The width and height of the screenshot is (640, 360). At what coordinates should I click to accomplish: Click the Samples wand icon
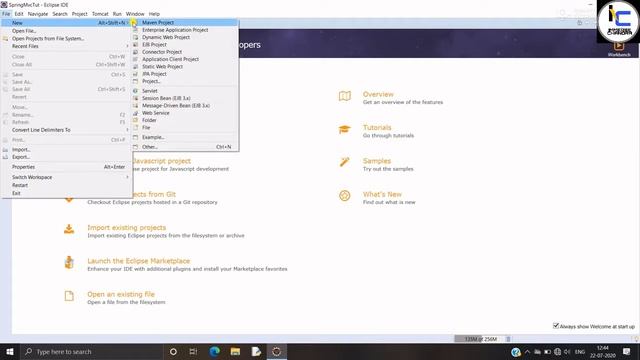tap(344, 162)
